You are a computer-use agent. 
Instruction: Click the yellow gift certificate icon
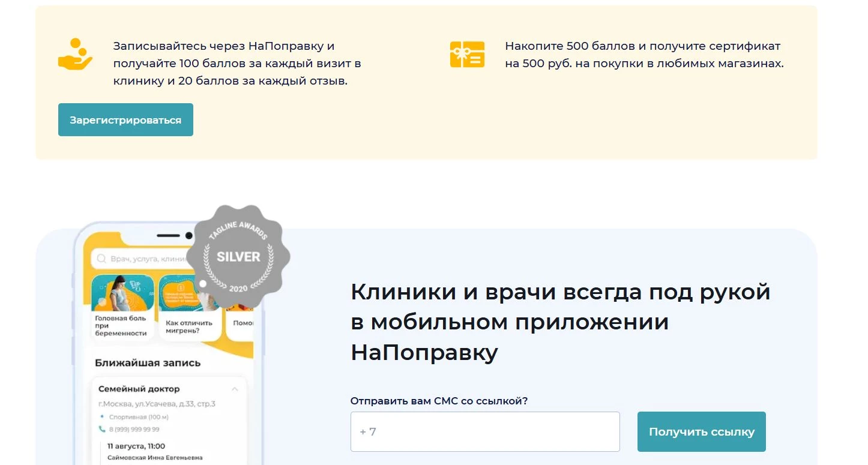pyautogui.click(x=468, y=54)
